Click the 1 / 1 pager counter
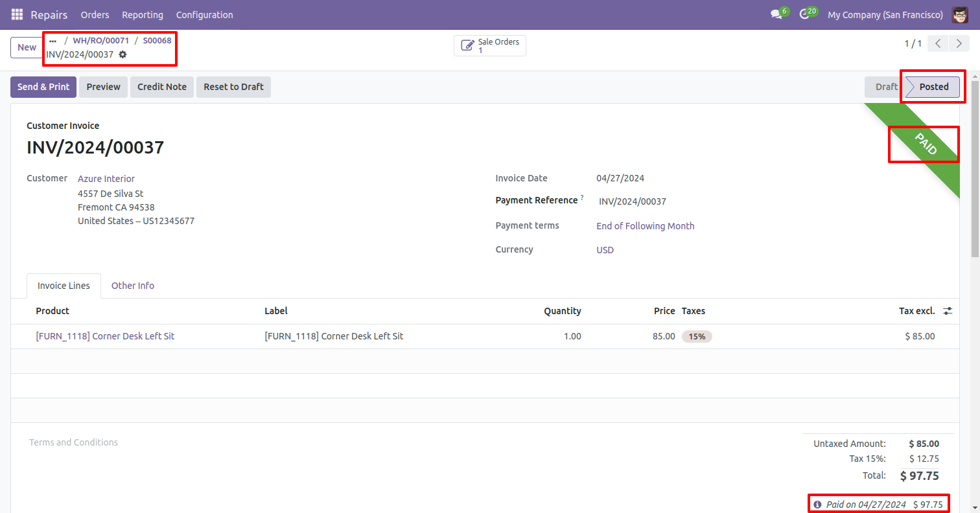980x513 pixels. [x=913, y=43]
